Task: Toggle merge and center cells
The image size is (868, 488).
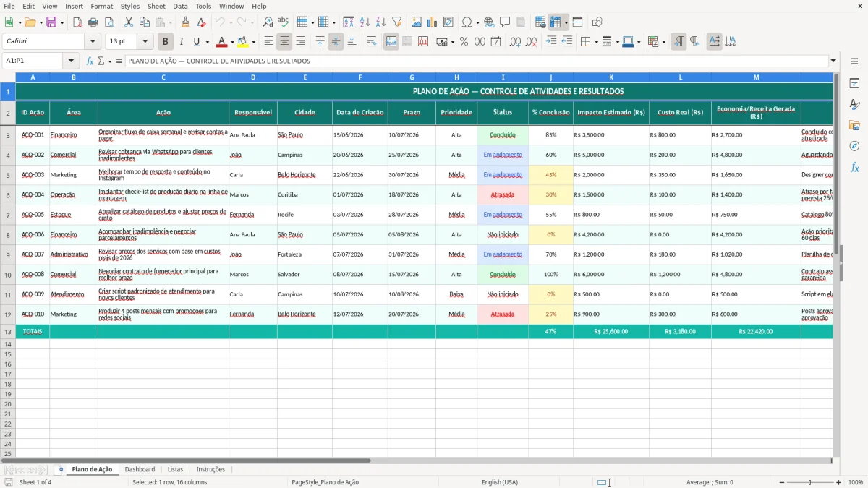Action: [x=391, y=42]
